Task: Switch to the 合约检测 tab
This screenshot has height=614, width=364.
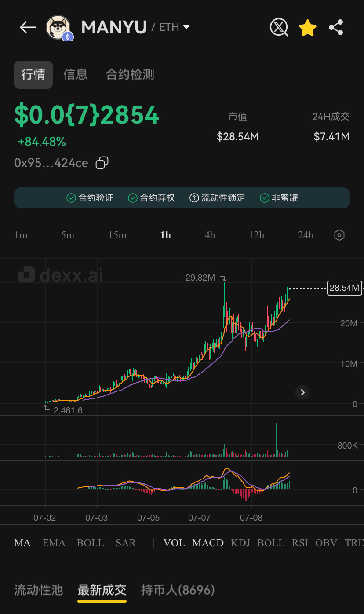Action: coord(130,74)
